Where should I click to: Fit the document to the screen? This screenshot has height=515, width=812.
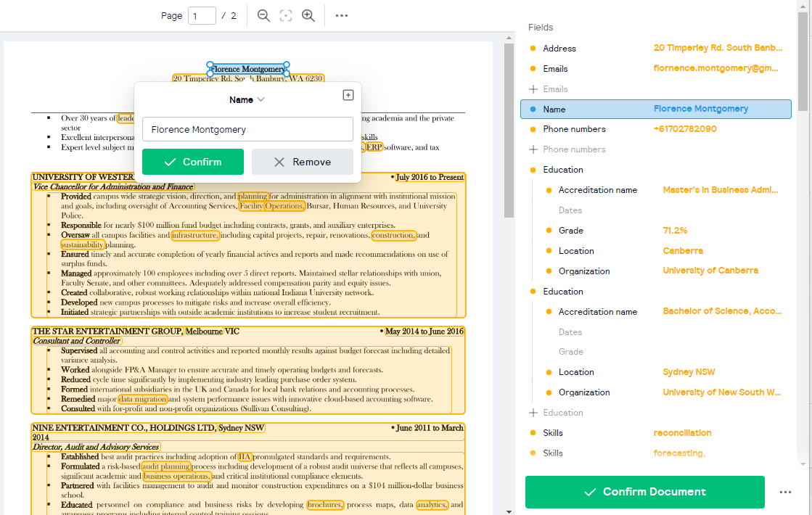pos(285,15)
